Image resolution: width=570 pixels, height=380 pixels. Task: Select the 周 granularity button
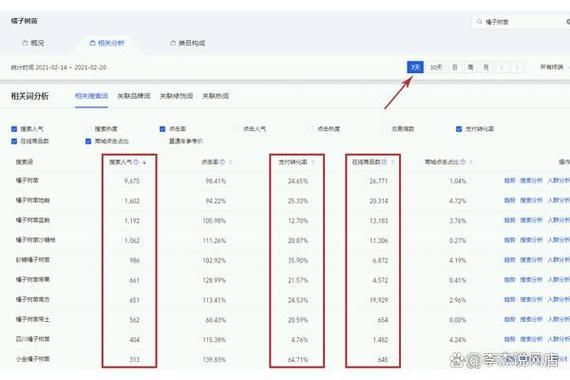[x=470, y=67]
